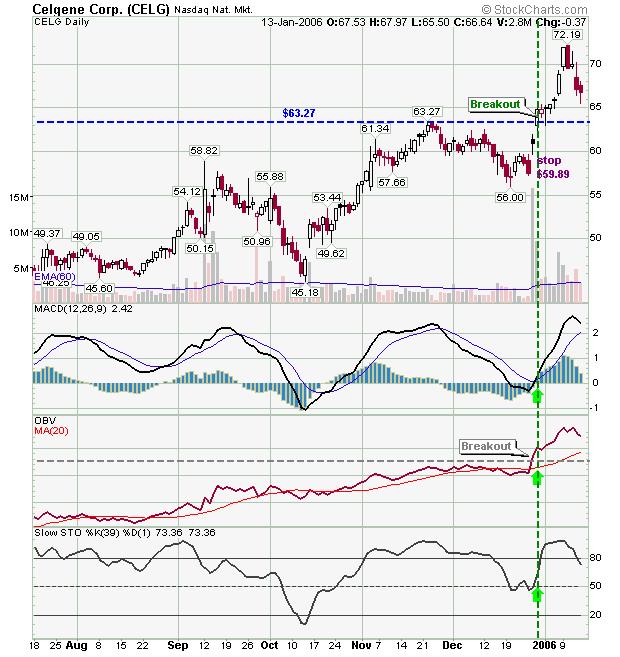This screenshot has width=620, height=657.
Task: Click the gray 'Breakout' label in OBV panel
Action: coord(486,446)
